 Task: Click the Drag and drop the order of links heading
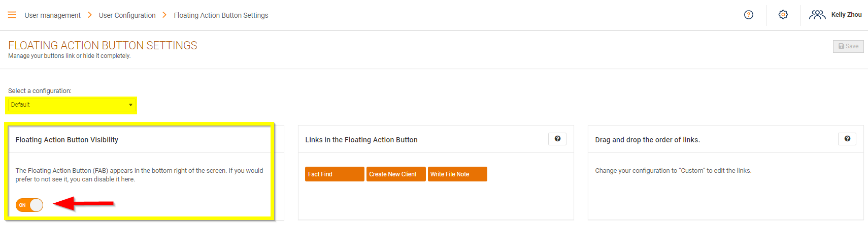(647, 140)
